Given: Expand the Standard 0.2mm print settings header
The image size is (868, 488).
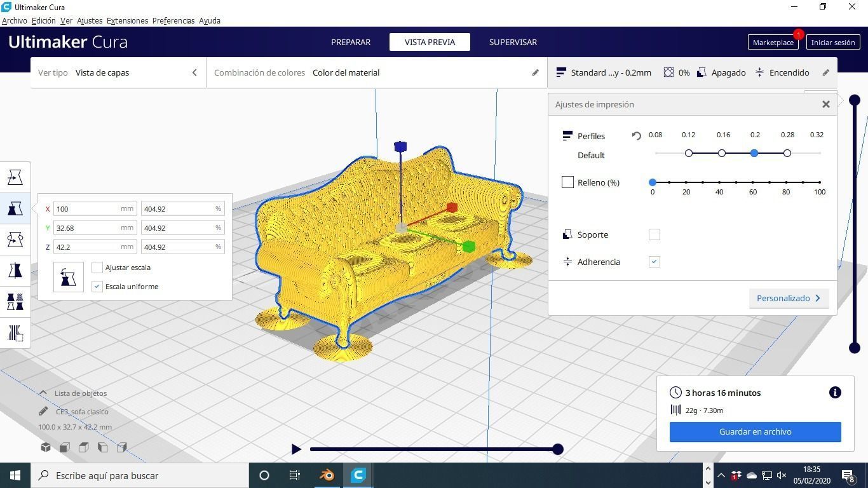Looking at the screenshot, I should point(693,72).
